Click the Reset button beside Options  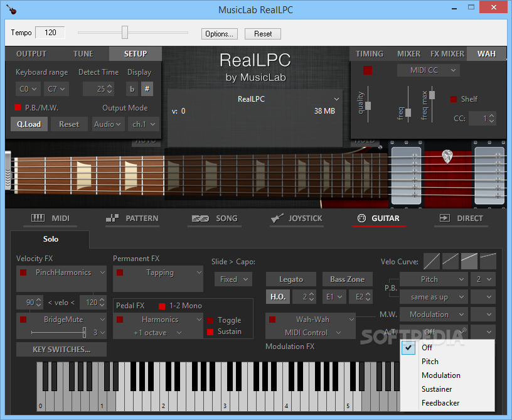[263, 34]
